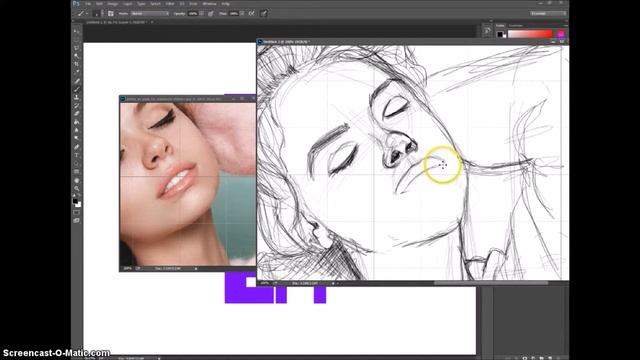Enable airbrush-style build-up

251,13
